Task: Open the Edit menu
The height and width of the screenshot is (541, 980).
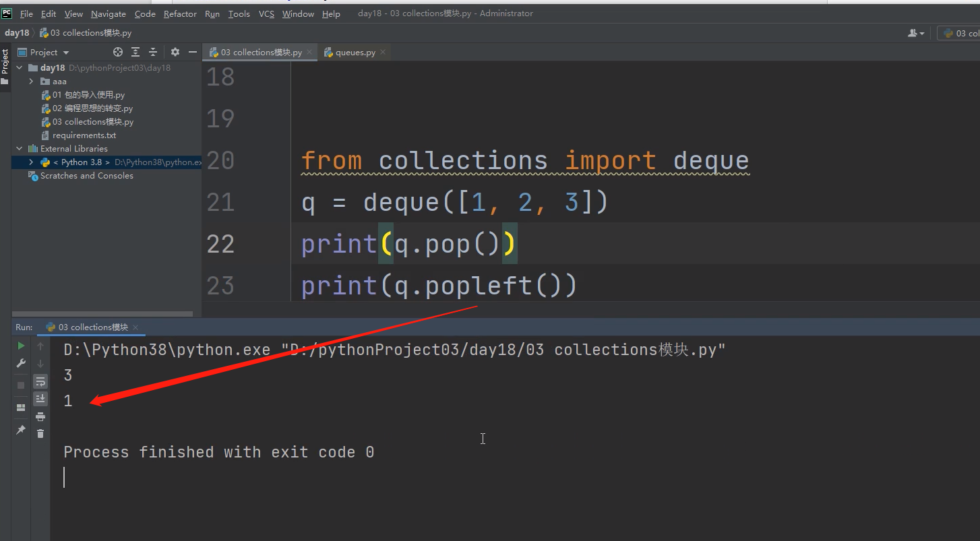Action: point(49,13)
